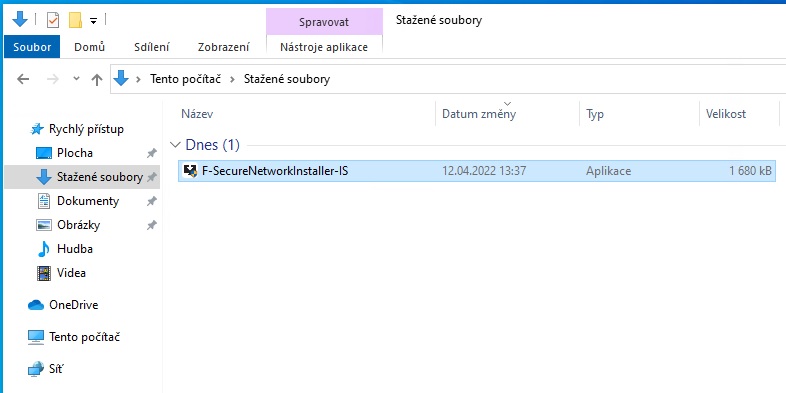Image resolution: width=786 pixels, height=393 pixels.
Task: Click the blue download arrow icon in title bar
Action: (x=20, y=20)
